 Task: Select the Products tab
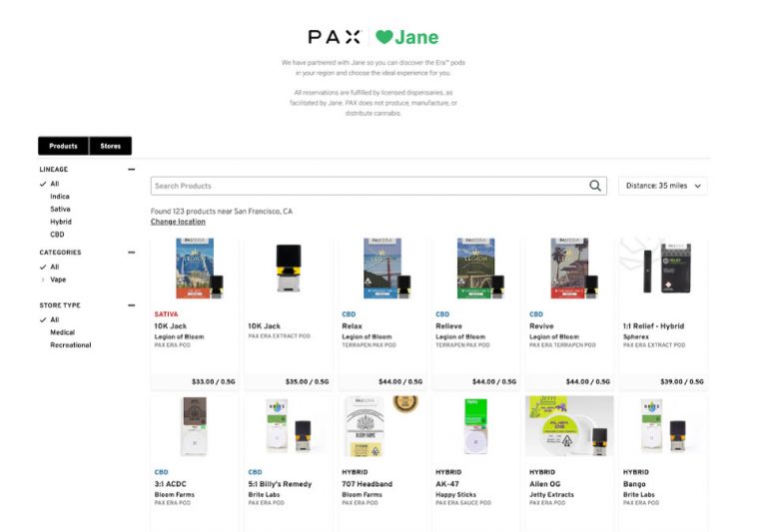(63, 146)
